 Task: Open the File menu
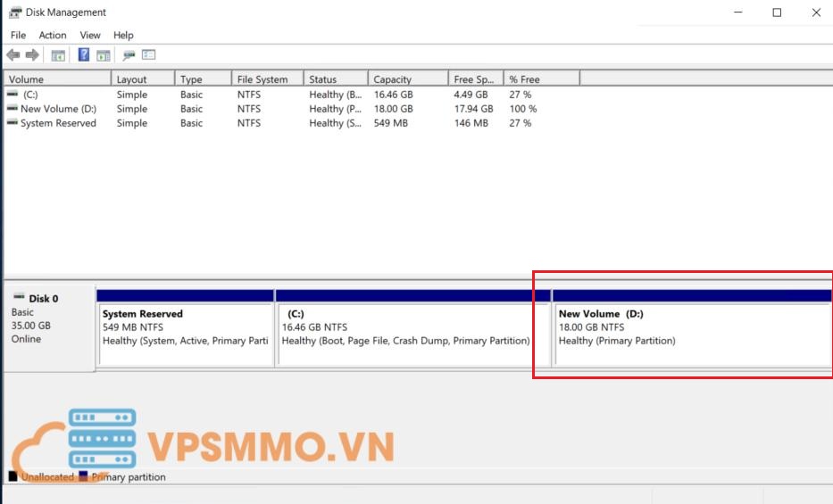click(18, 35)
